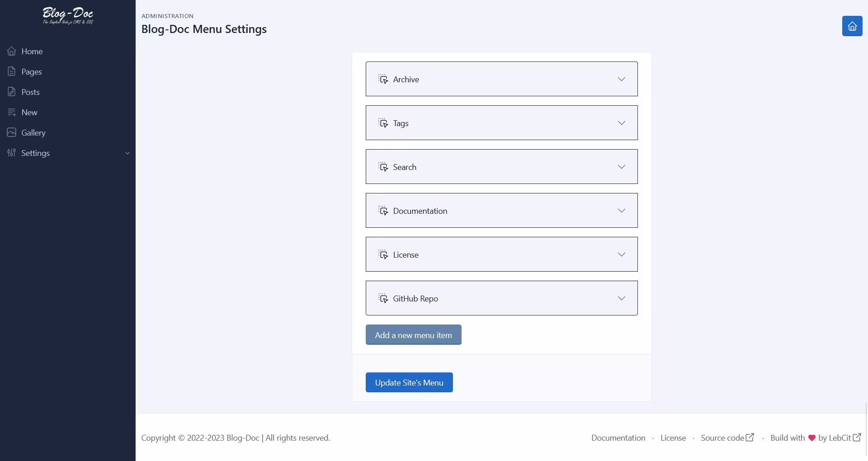Click the Documentation item label in the list
Viewport: 868px width, 461px height.
420,211
